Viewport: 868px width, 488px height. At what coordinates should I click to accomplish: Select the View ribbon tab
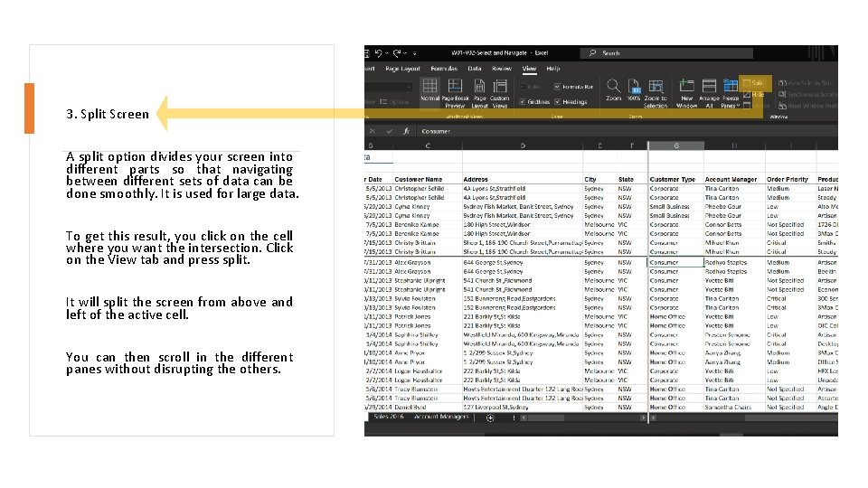(x=529, y=69)
